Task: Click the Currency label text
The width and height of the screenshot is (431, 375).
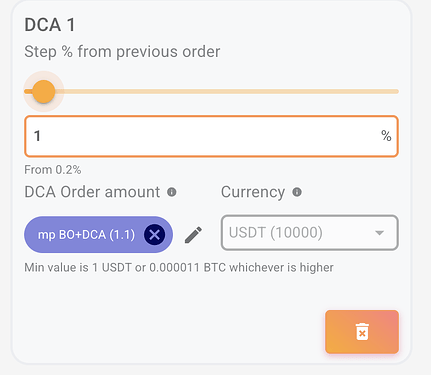Action: point(253,192)
